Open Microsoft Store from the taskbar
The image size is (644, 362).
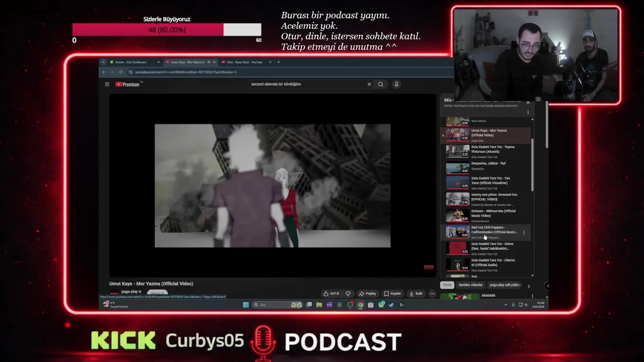[x=371, y=305]
